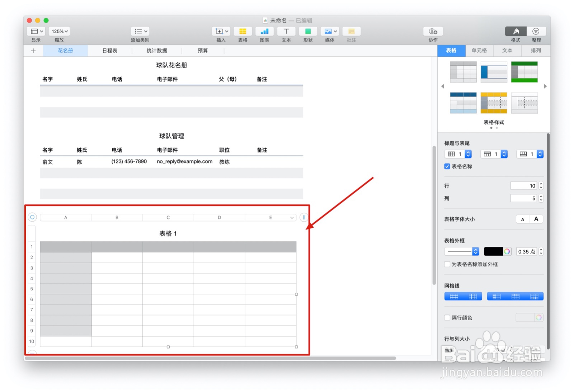Open the 添加类别 dropdown

[x=140, y=31]
